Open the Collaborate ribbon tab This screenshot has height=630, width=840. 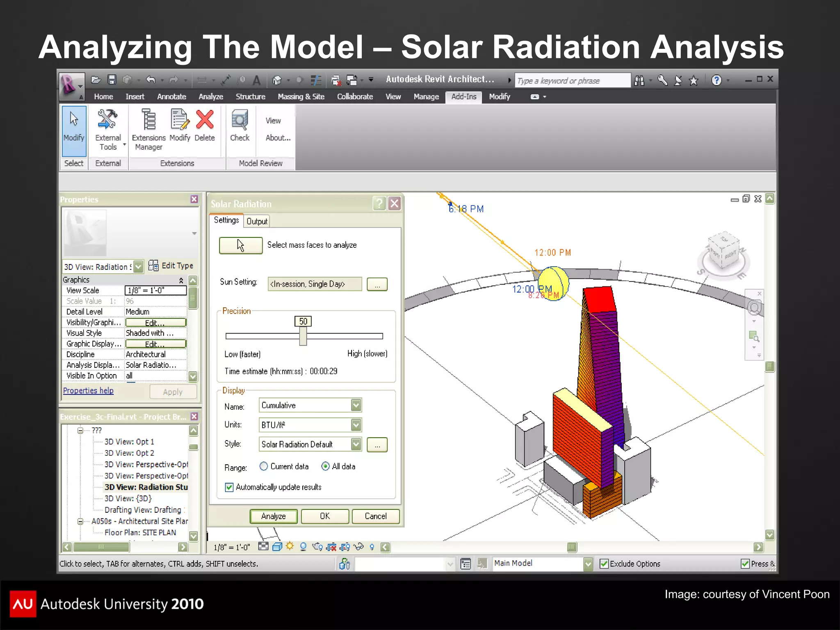click(x=355, y=97)
